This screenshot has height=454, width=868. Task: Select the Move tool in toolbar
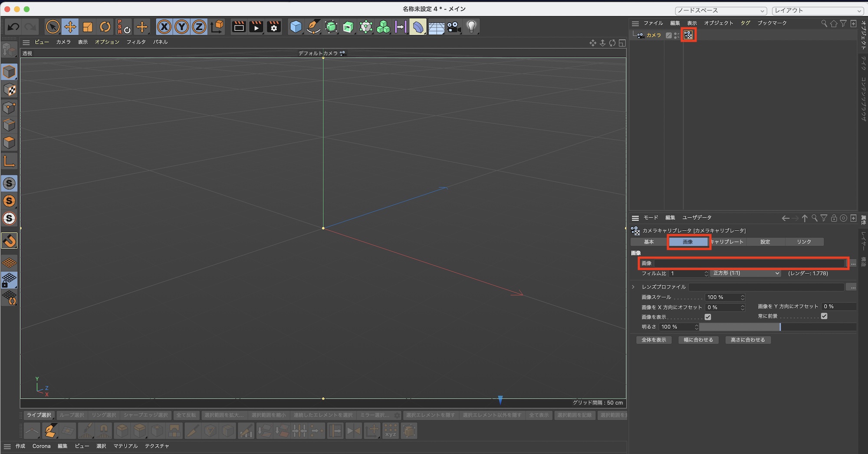click(70, 27)
